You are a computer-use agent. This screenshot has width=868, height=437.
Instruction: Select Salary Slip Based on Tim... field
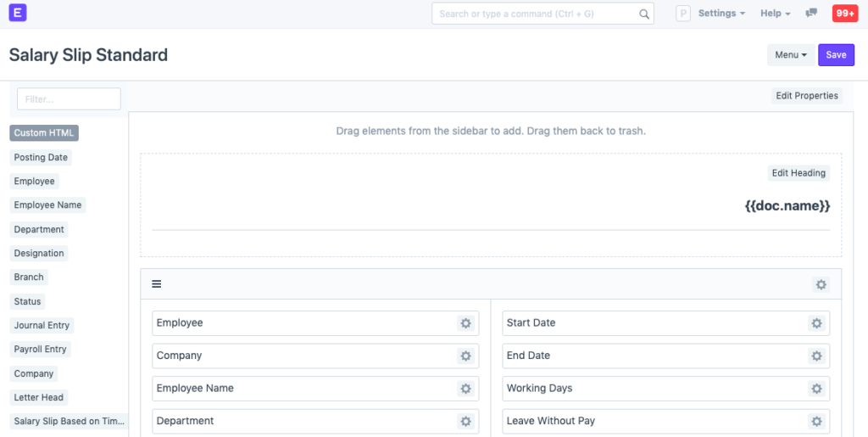click(x=70, y=421)
